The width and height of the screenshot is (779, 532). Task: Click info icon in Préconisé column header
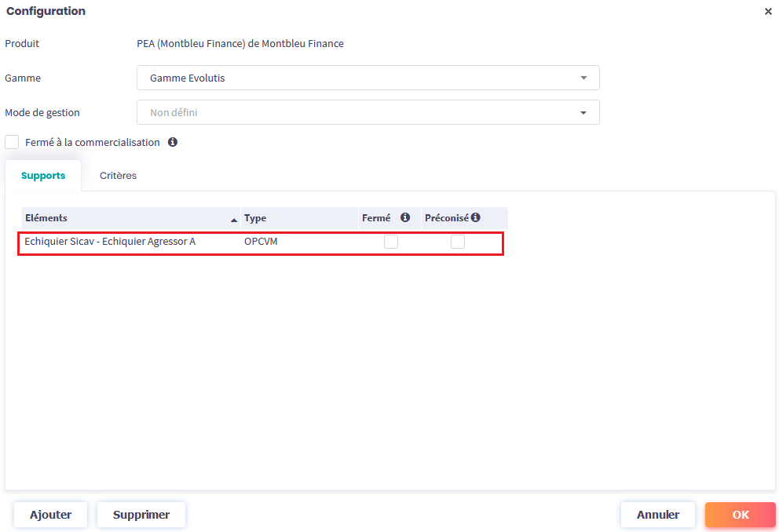(x=475, y=217)
